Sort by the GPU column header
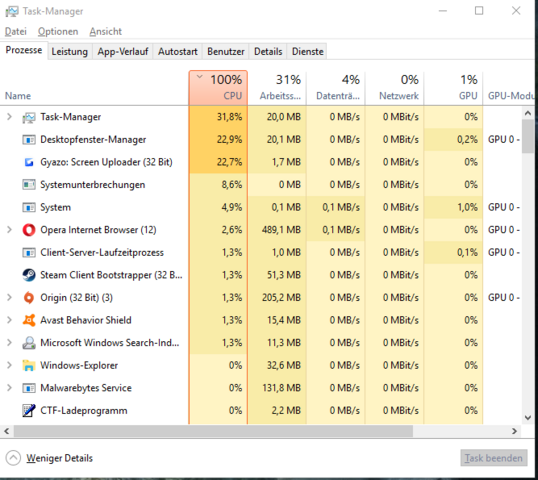 [454, 88]
